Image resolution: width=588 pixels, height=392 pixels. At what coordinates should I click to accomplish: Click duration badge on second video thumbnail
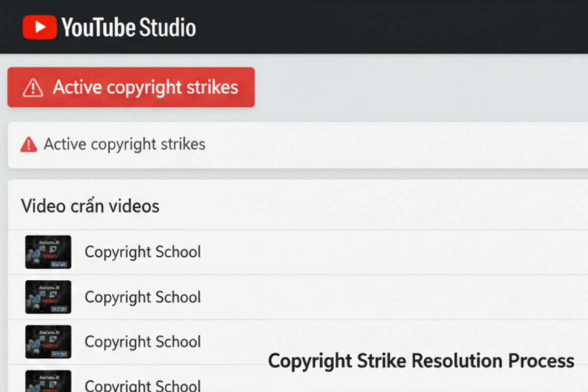pos(59,309)
